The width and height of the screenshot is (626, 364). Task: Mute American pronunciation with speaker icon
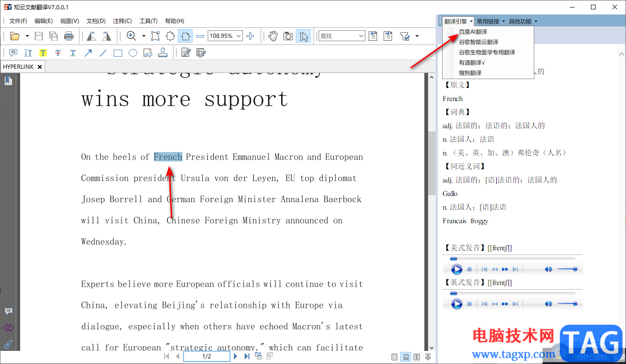coord(548,269)
